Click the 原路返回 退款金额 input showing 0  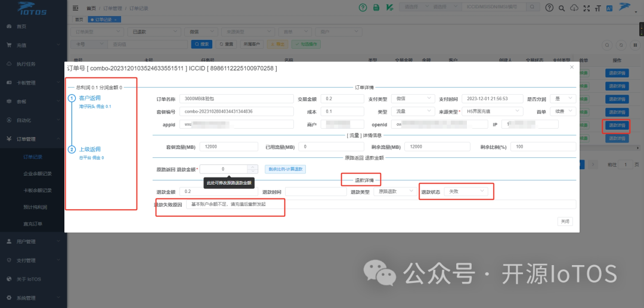pyautogui.click(x=224, y=169)
